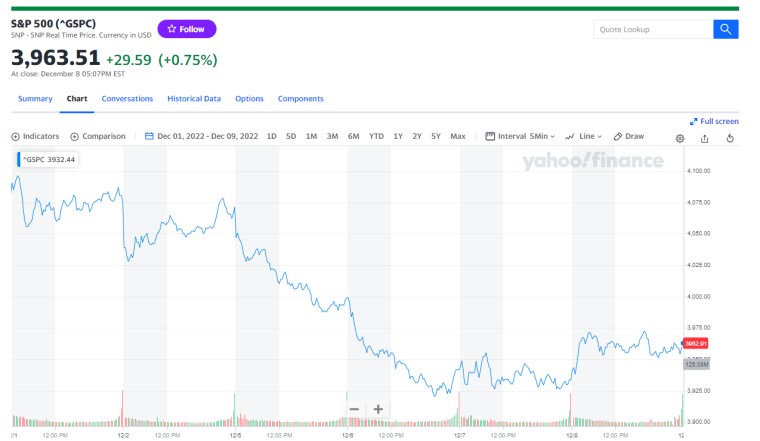Viewport: 760px width, 441px height.
Task: Focus the Quote Lookup field
Action: pos(653,29)
